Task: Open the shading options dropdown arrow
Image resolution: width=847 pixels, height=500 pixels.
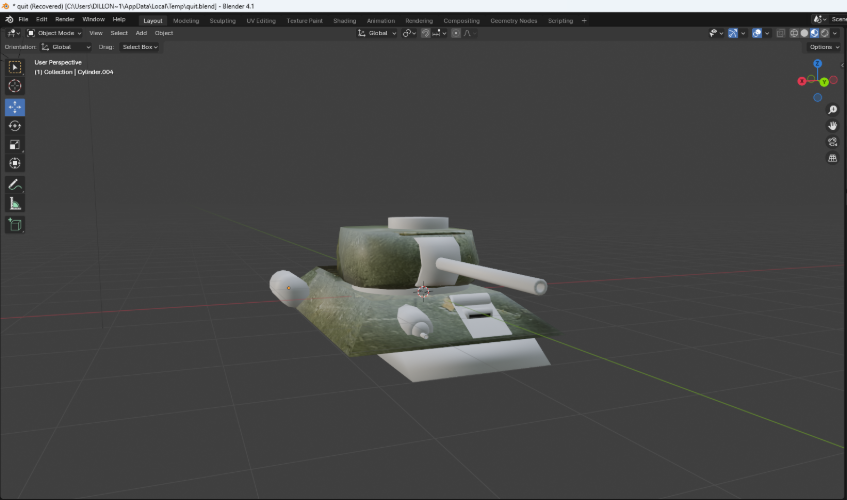Action: pos(835,33)
